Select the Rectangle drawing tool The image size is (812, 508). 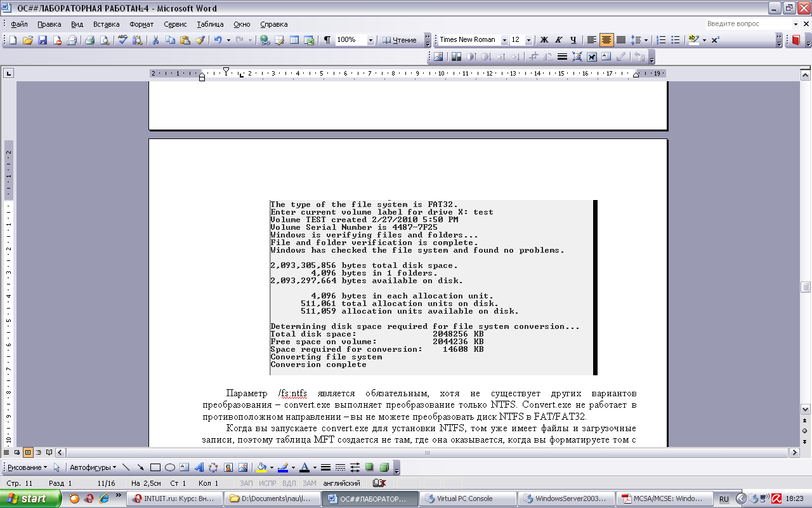point(155,467)
